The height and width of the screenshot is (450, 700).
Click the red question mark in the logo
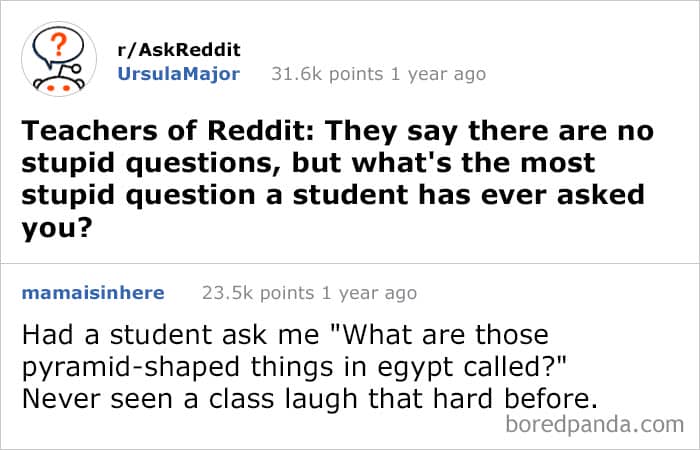point(59,47)
